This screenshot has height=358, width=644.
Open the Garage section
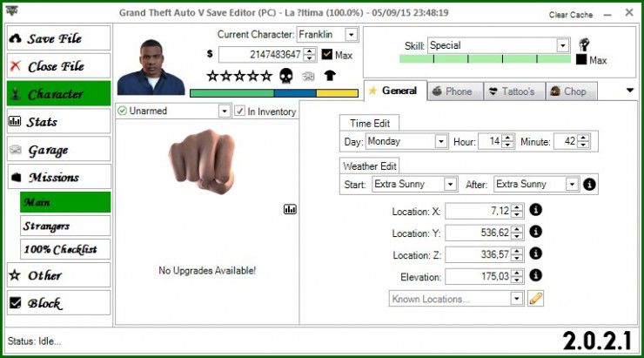click(59, 150)
